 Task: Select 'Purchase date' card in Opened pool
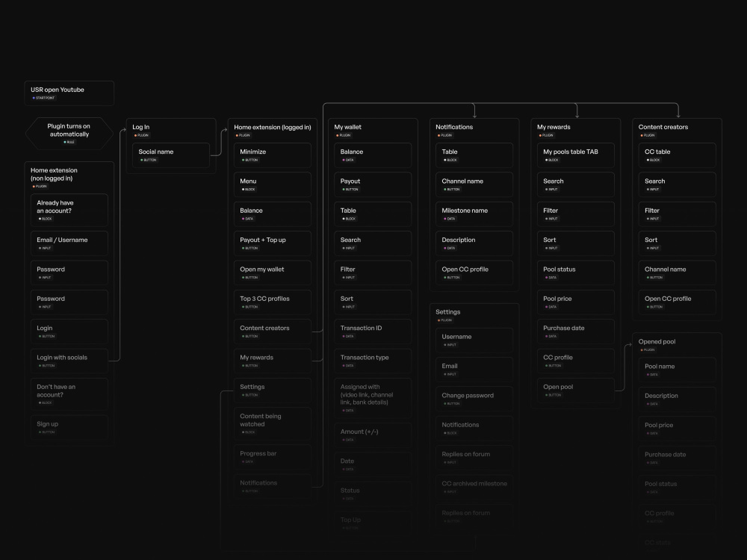[x=678, y=458]
